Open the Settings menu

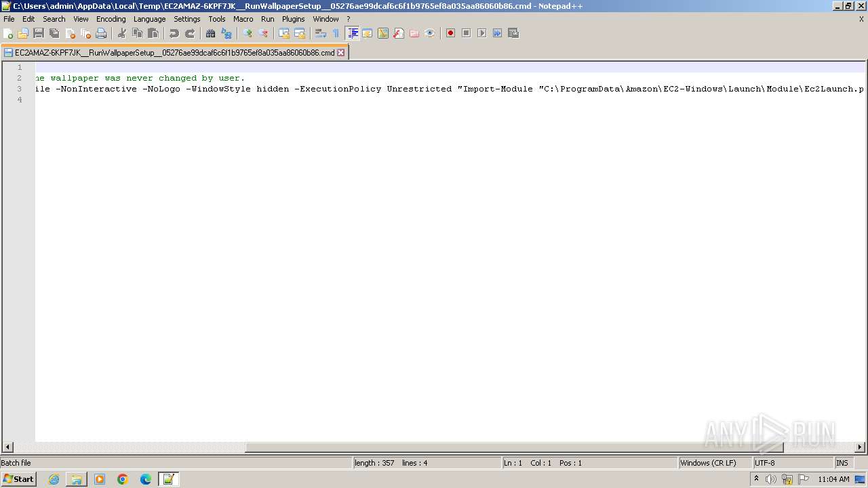pos(187,19)
